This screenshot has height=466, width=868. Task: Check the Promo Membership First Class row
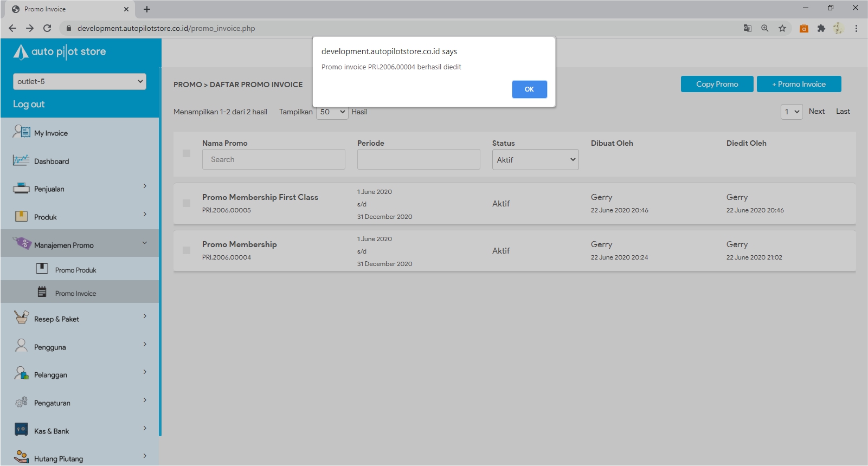(x=187, y=203)
